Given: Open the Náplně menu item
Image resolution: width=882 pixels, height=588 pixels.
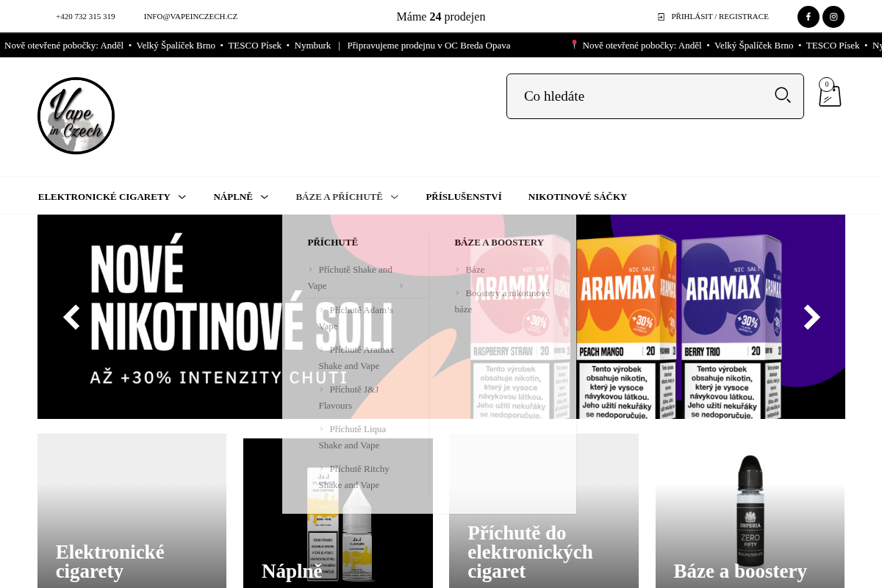Looking at the screenshot, I should click(233, 197).
